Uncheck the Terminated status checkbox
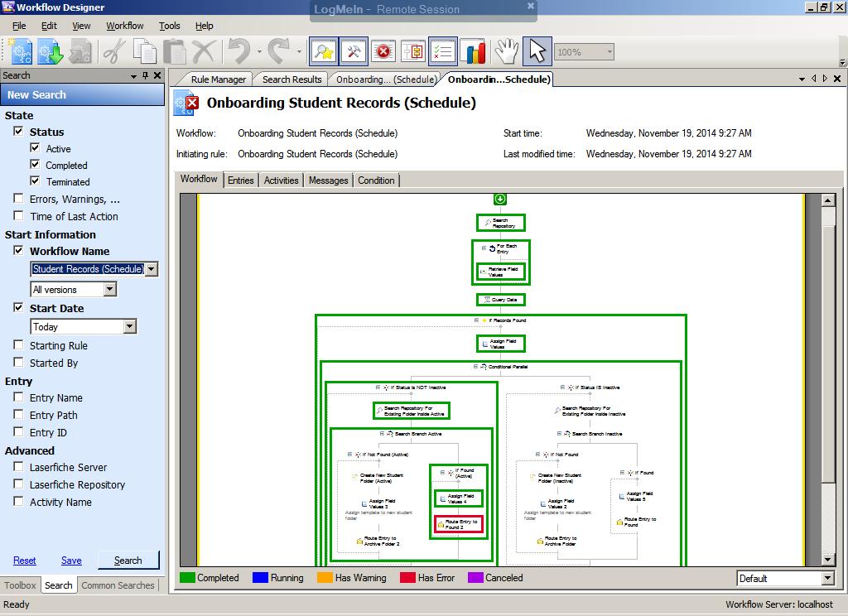This screenshot has width=848, height=616. point(35,181)
